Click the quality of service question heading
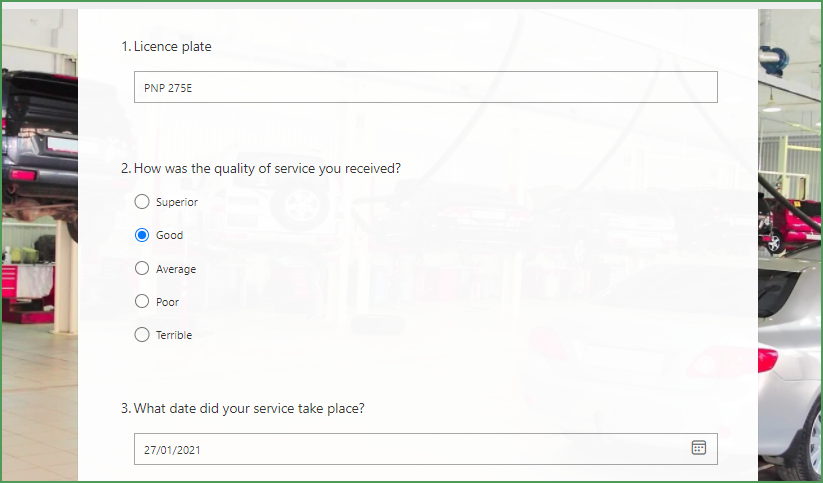The width and height of the screenshot is (823, 483). tap(261, 169)
